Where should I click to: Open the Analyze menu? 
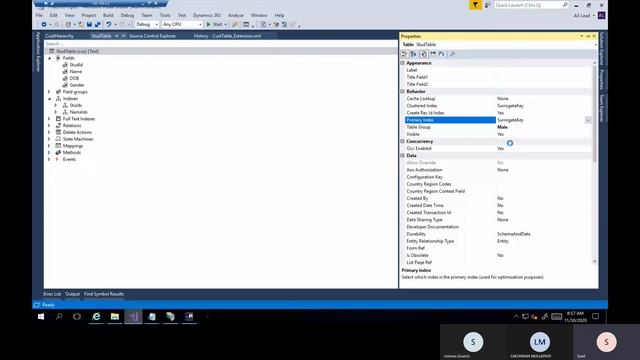click(236, 15)
